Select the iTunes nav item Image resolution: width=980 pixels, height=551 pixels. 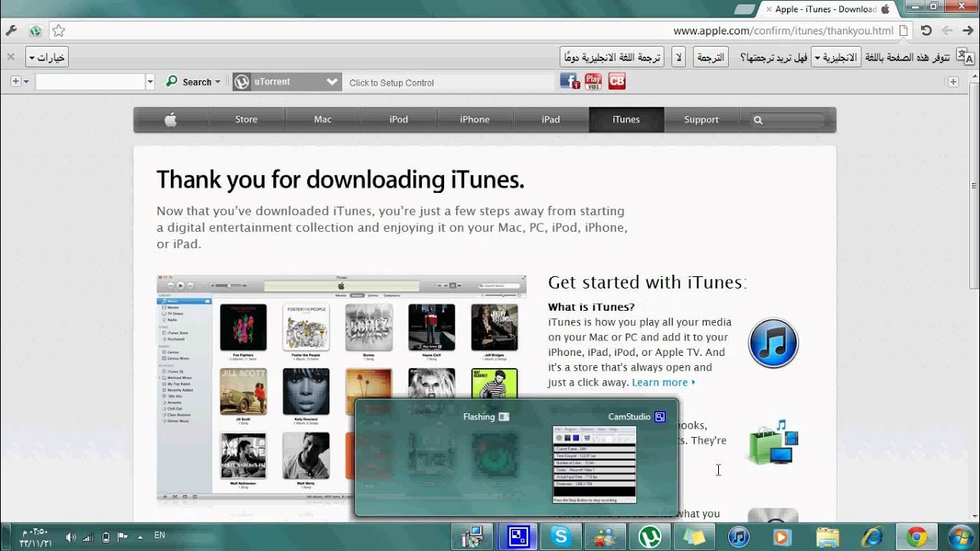(626, 119)
